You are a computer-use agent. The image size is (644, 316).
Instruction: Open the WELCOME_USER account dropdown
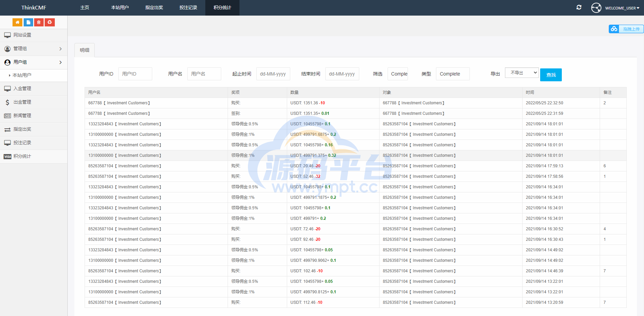(622, 8)
